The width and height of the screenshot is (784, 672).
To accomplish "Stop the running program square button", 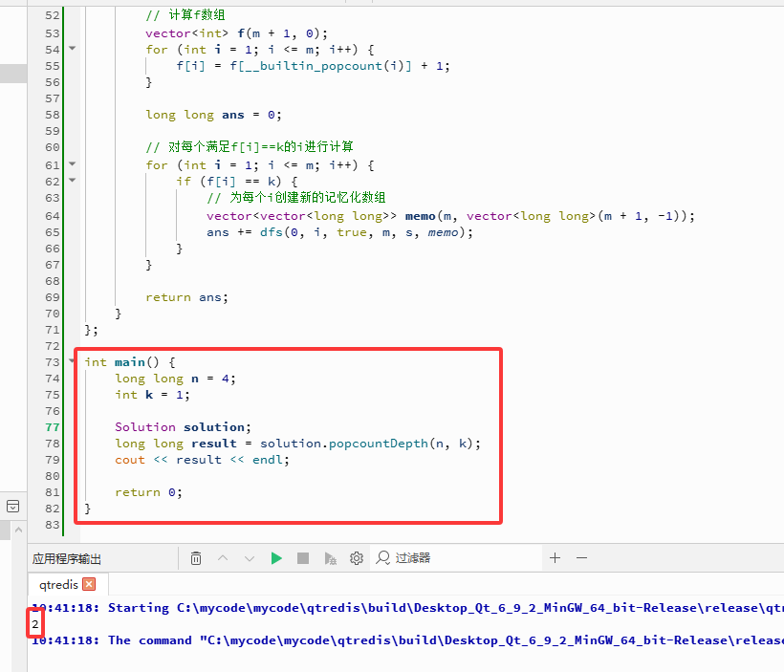I will coord(302,558).
